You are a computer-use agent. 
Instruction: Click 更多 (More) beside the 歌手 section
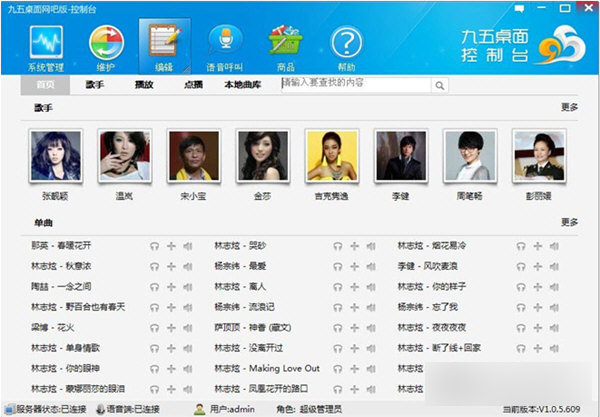point(569,107)
